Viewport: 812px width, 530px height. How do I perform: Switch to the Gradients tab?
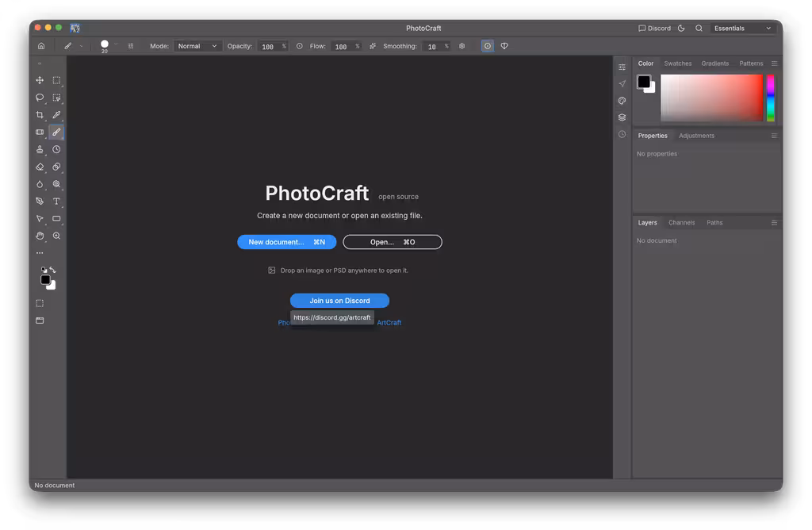(x=714, y=63)
